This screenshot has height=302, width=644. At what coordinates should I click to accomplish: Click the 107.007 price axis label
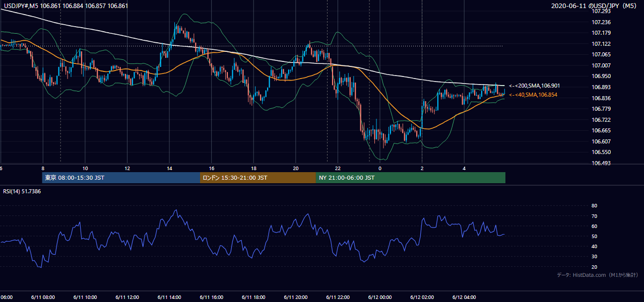tap(602, 65)
